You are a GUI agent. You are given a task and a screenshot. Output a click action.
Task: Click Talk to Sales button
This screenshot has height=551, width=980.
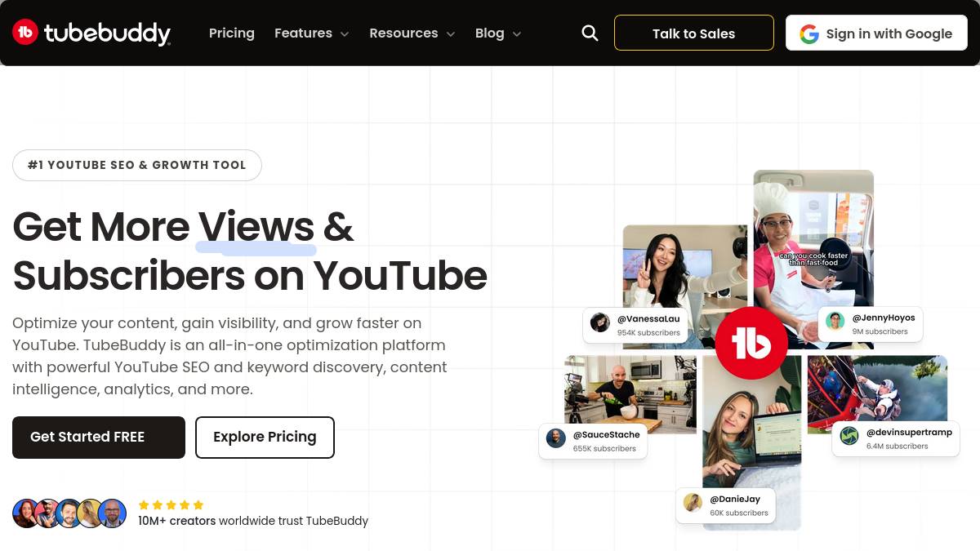pos(694,33)
